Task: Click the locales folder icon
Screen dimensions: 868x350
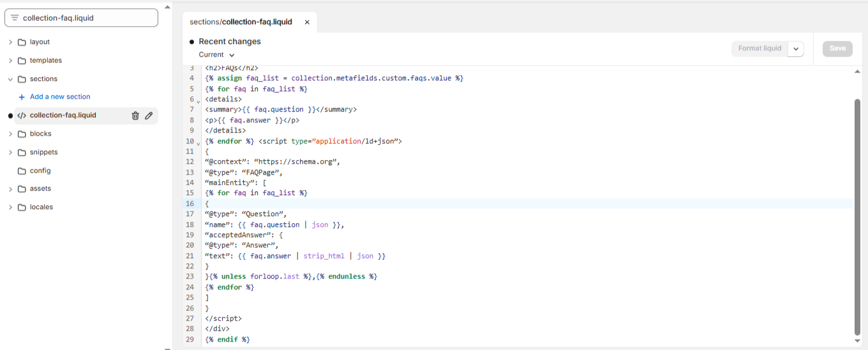Action: [x=22, y=207]
